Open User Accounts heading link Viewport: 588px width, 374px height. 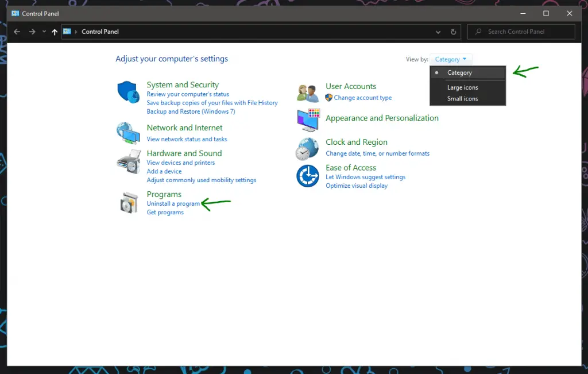[351, 86]
